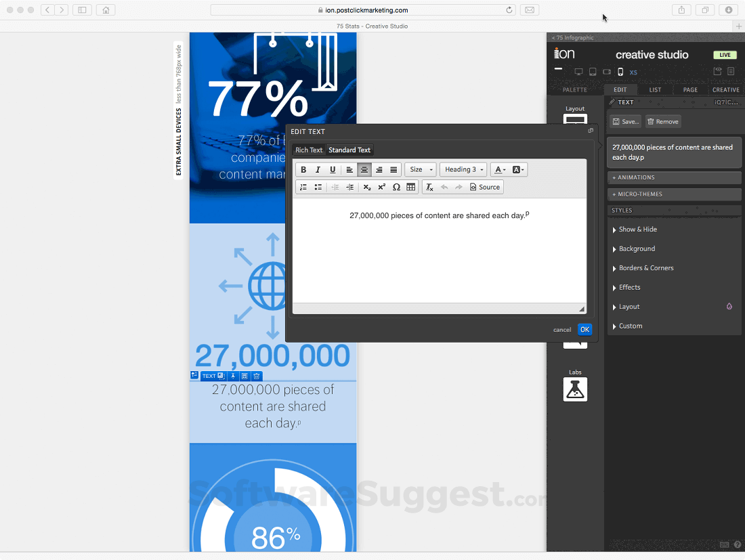Toggle bold formatting in the text editor
This screenshot has height=560, width=745.
[303, 170]
